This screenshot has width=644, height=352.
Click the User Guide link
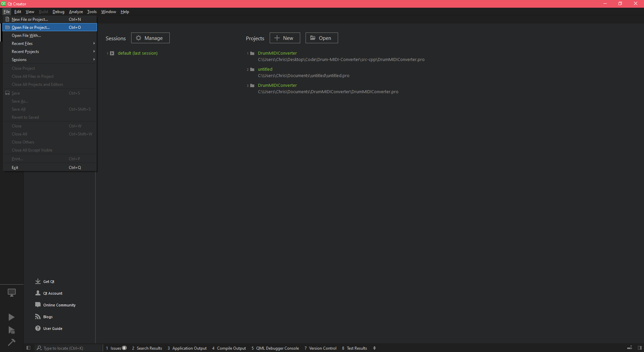point(53,329)
